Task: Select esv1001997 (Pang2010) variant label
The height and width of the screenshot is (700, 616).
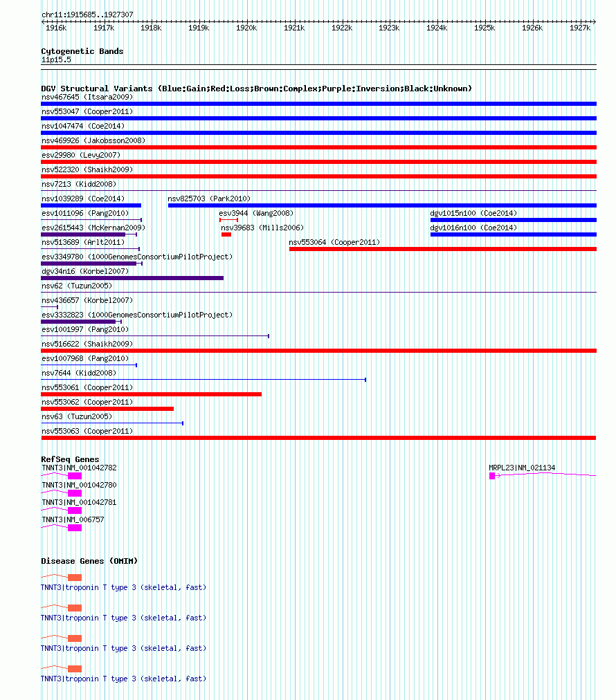Action: [x=85, y=329]
